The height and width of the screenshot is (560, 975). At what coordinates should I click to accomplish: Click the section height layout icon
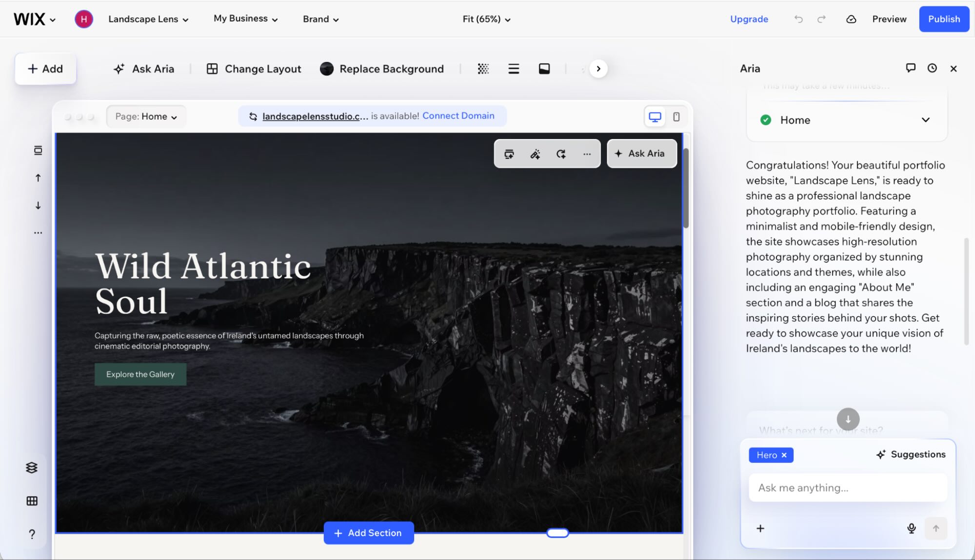point(544,69)
